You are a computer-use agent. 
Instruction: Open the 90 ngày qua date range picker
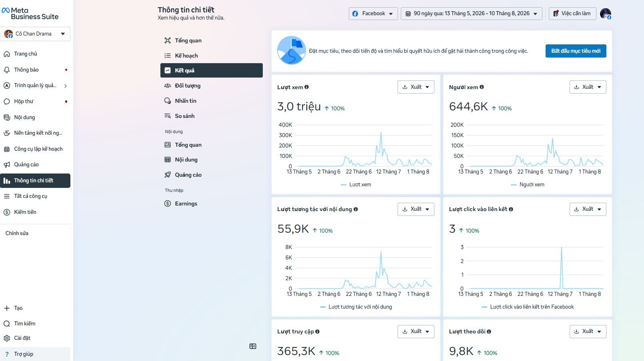pos(472,14)
